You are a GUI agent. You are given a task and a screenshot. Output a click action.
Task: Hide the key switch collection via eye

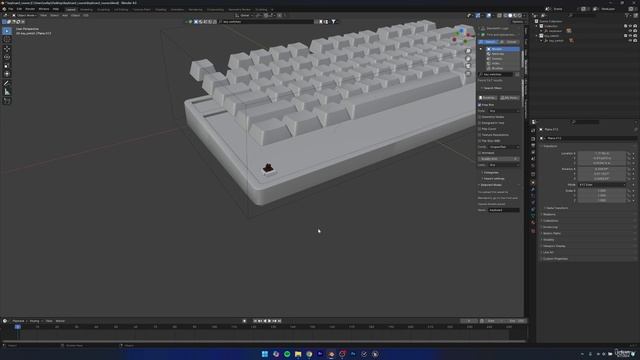pos(630,36)
